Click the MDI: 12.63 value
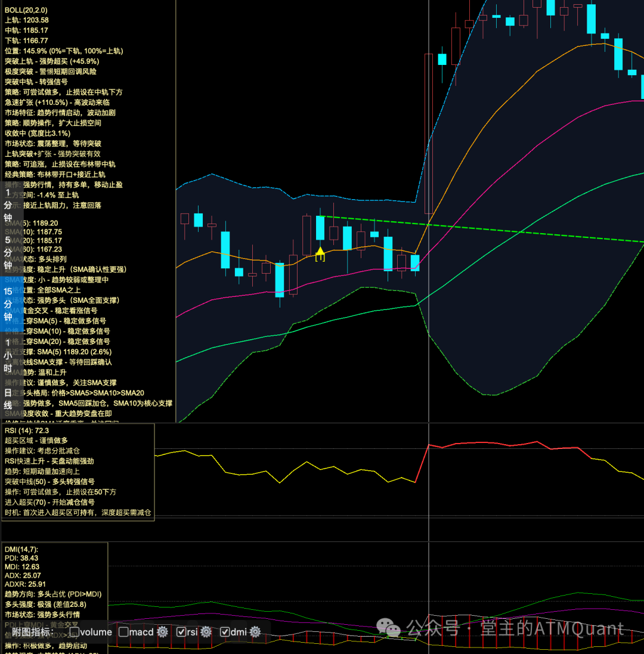 22,567
